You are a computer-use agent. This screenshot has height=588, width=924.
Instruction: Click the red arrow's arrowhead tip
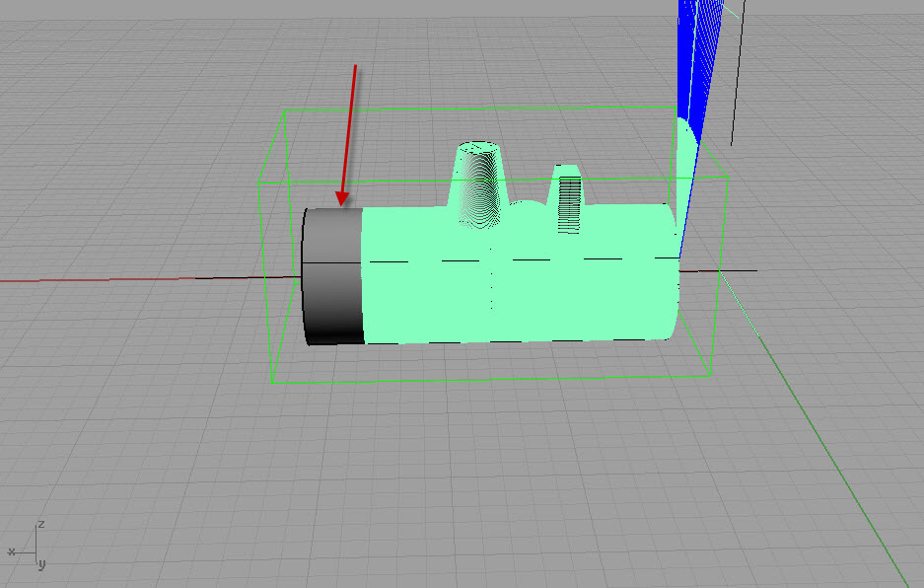pyautogui.click(x=341, y=204)
